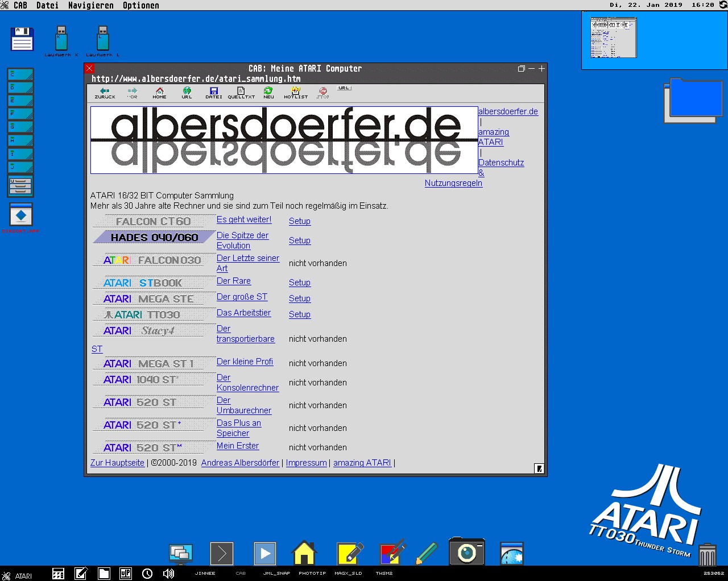Go to 'Zur Hauptseite' footer link
This screenshot has width=728, height=581.
pyautogui.click(x=118, y=463)
